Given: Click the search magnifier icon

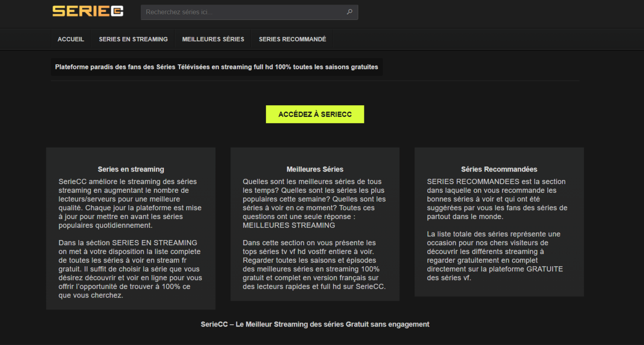Looking at the screenshot, I should pyautogui.click(x=350, y=12).
